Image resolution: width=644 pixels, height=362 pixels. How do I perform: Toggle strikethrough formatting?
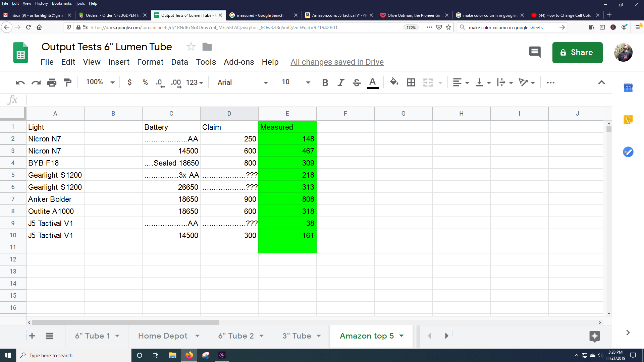(357, 82)
